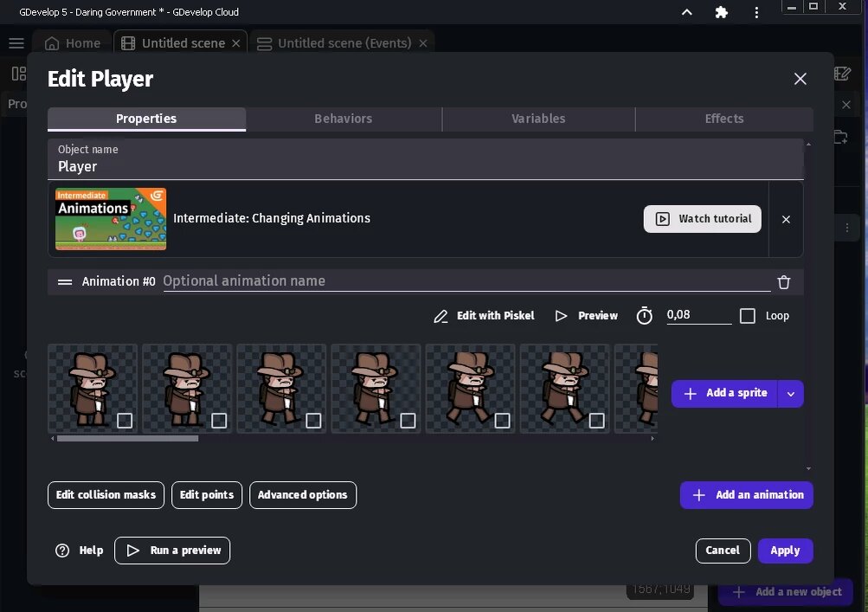This screenshot has height=612, width=868.
Task: Open the panels layout icon behind dialog
Action: pos(19,74)
